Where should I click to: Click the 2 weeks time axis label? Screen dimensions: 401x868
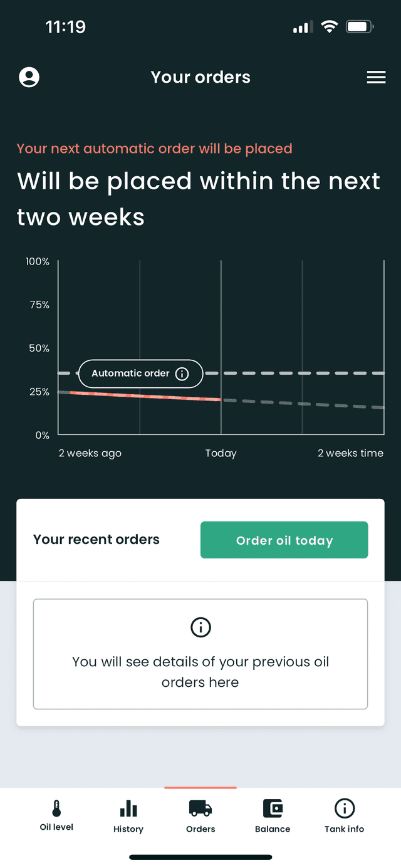click(350, 453)
